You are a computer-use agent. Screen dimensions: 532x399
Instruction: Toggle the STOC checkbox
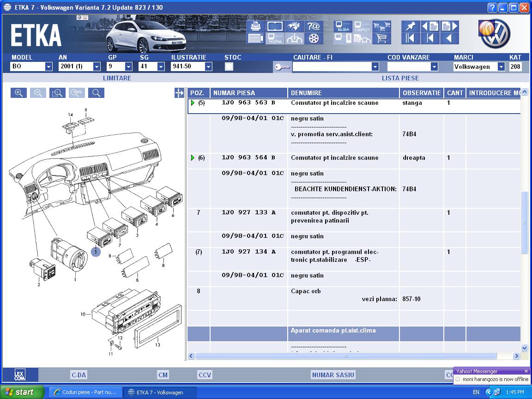tap(229, 66)
